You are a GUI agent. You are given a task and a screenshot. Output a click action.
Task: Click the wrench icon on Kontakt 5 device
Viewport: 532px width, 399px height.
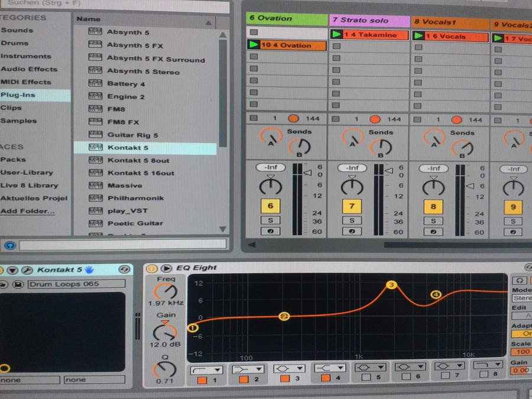click(x=25, y=270)
